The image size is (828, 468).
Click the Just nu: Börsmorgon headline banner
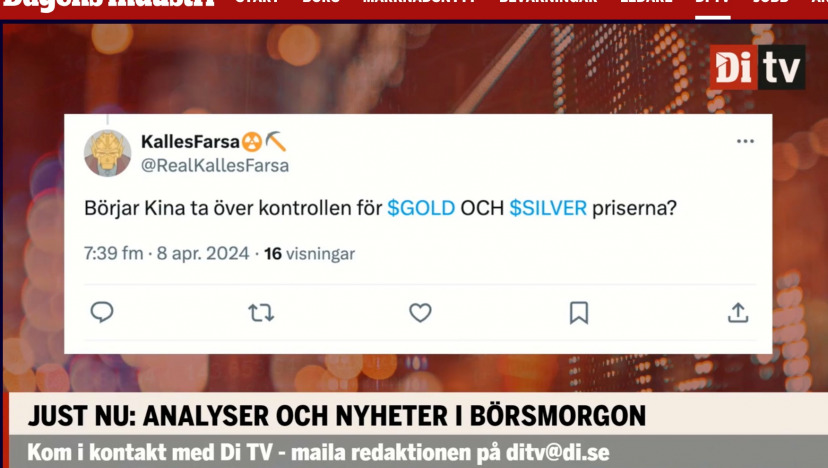pos(337,416)
